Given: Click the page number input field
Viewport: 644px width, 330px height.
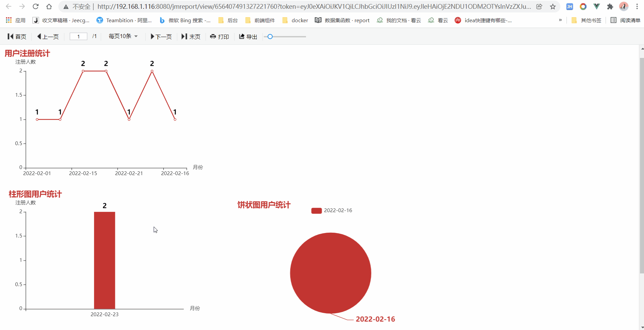Looking at the screenshot, I should [x=79, y=36].
